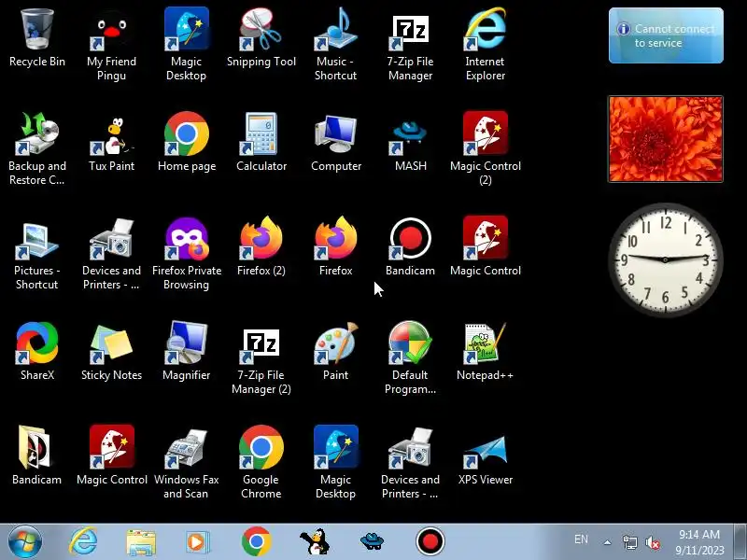Select the Calculator desktop icon
Screen dimensions: 747x560
261,142
